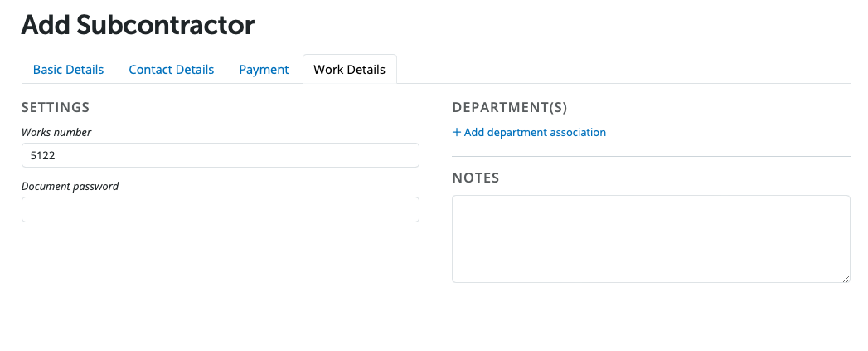The image size is (868, 351).
Task: Click the Add department association link
Action: [x=535, y=133]
